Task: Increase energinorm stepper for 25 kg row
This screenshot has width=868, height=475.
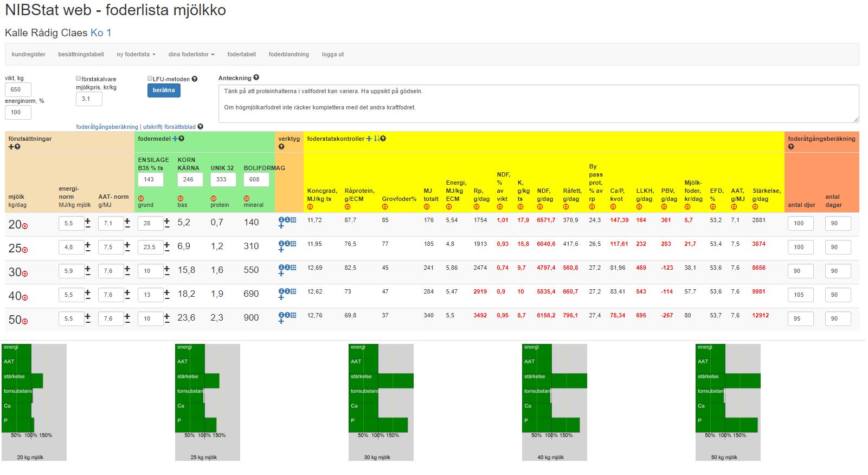Action: tap(88, 244)
